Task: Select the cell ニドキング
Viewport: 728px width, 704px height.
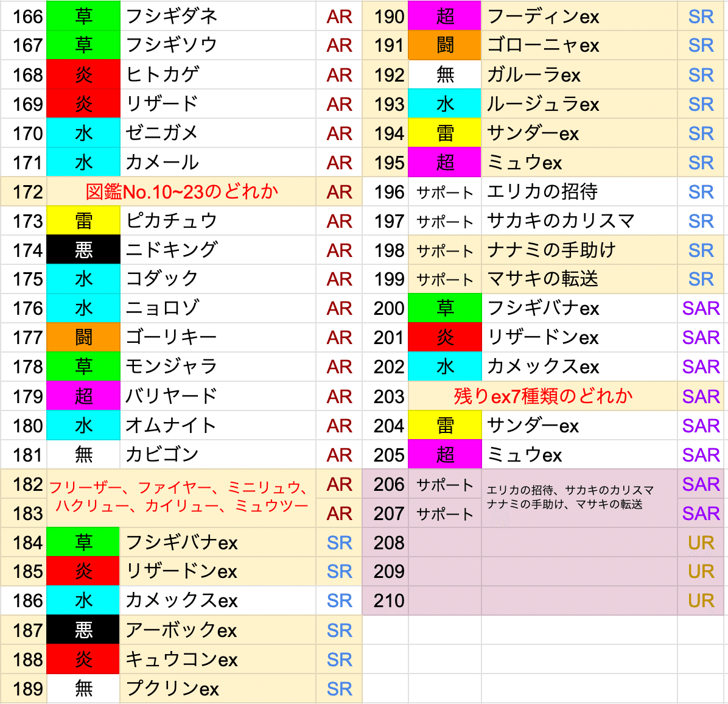Action: click(218, 250)
